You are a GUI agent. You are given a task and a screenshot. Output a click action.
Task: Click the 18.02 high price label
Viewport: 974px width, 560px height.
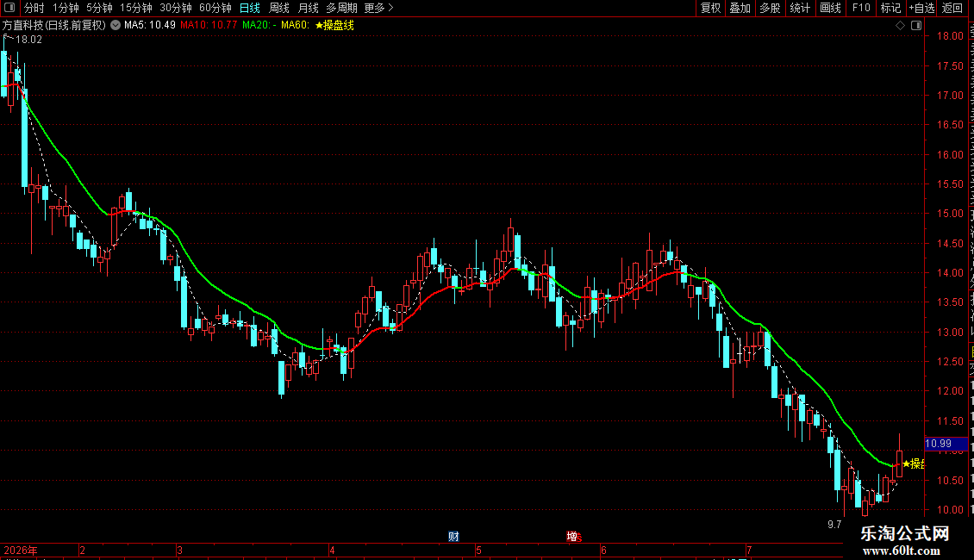coord(28,40)
